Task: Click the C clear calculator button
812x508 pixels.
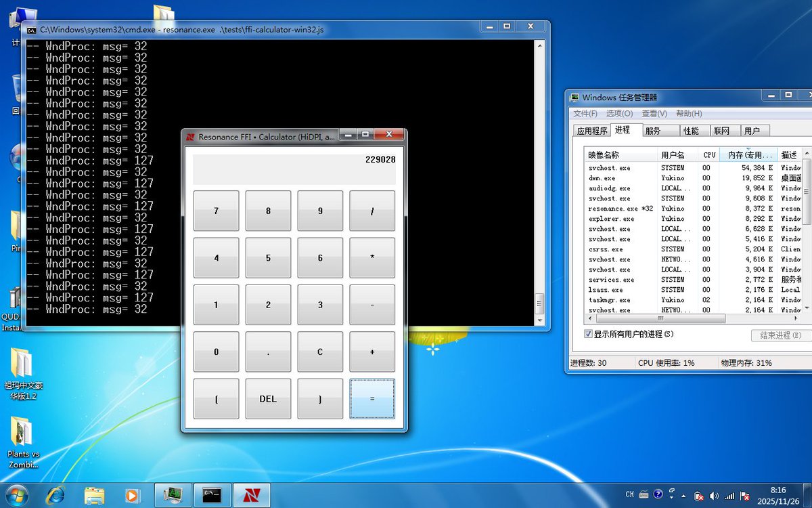Action: pos(320,352)
